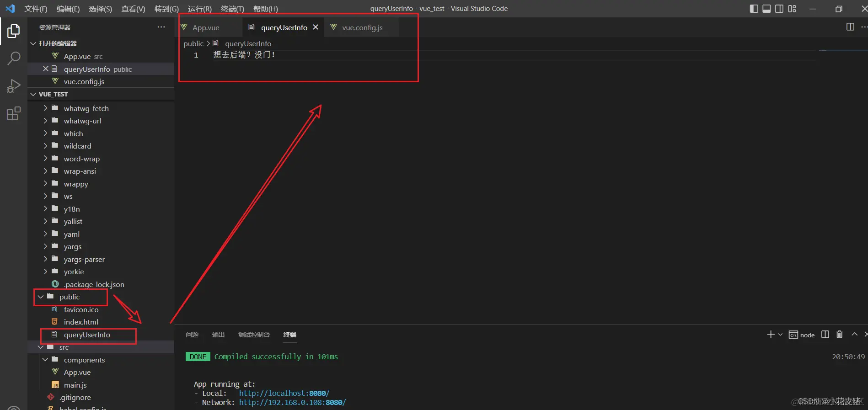
Task: Collapse the components folder
Action: coord(45,360)
